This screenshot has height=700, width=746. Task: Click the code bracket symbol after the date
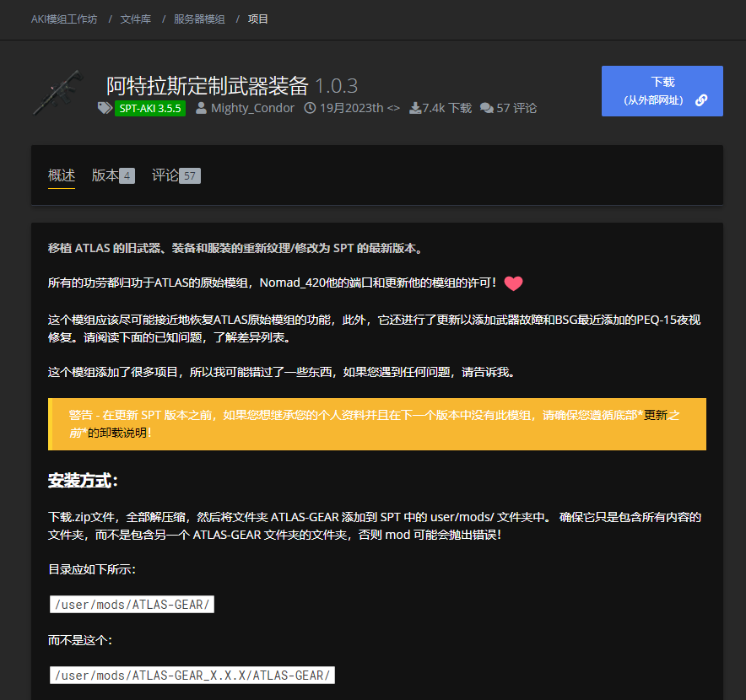(x=393, y=108)
